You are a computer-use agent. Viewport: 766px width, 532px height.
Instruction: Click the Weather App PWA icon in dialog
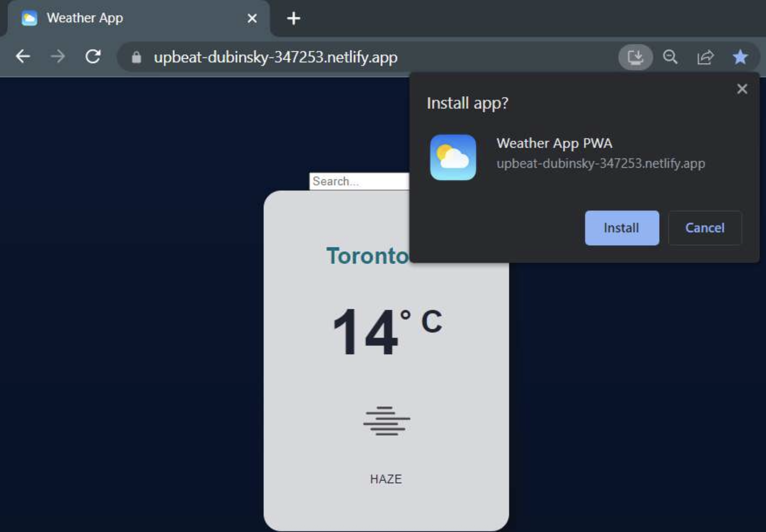[x=453, y=157]
